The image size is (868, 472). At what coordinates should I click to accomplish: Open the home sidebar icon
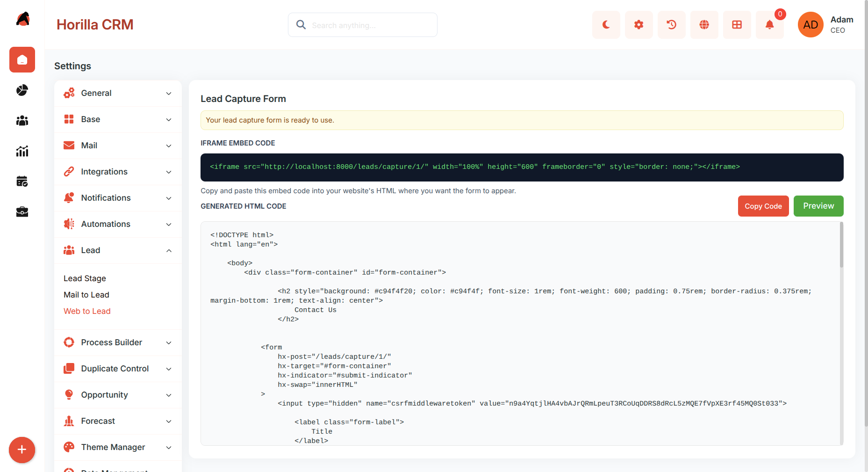22,60
